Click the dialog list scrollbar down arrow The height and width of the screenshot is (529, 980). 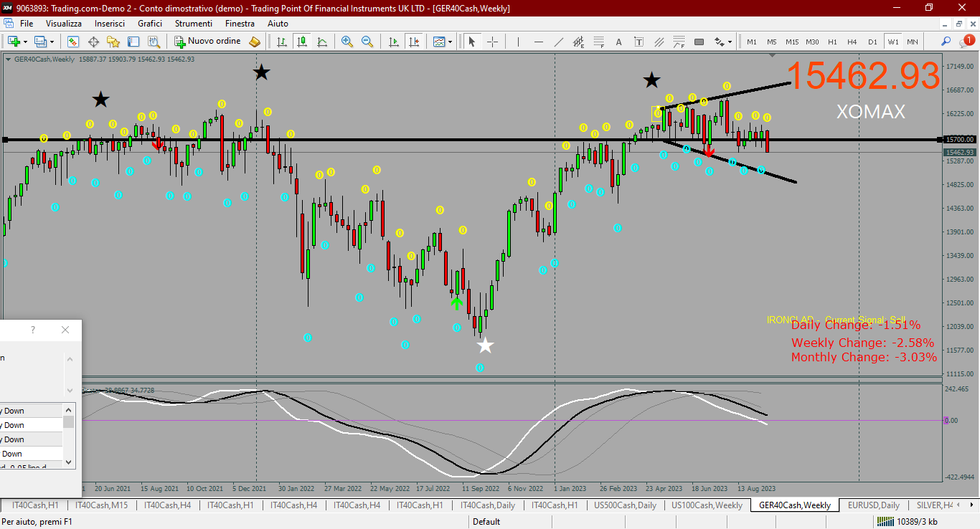(69, 463)
